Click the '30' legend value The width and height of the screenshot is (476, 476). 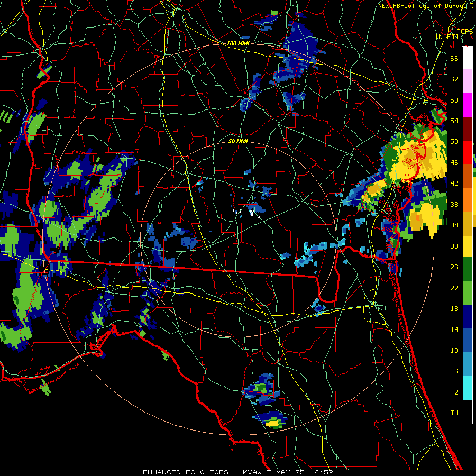point(454,246)
